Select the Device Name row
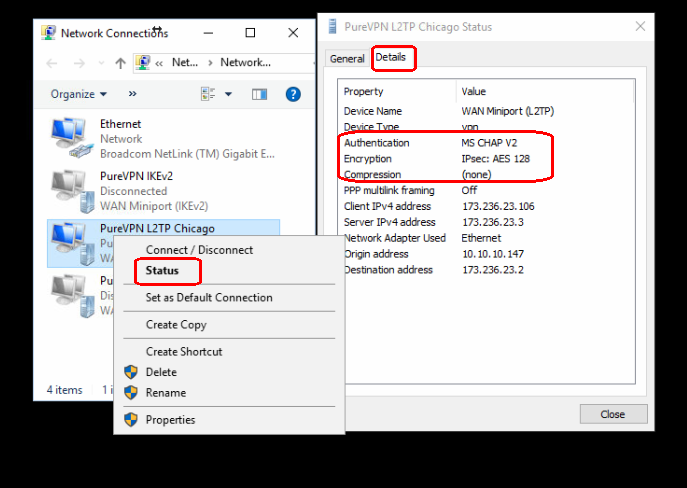The height and width of the screenshot is (488, 687). (x=486, y=111)
